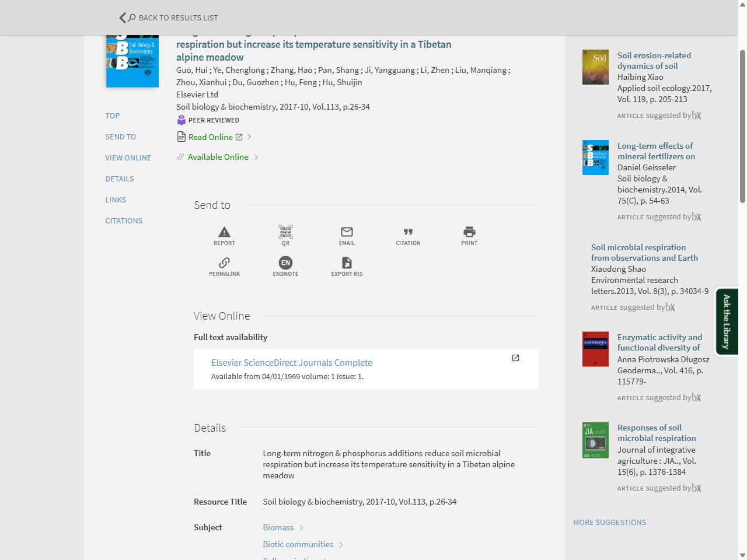Image resolution: width=747 pixels, height=560 pixels.
Task: Open the Soil Biology & Biochemistry cover thumbnail
Action: tap(132, 61)
